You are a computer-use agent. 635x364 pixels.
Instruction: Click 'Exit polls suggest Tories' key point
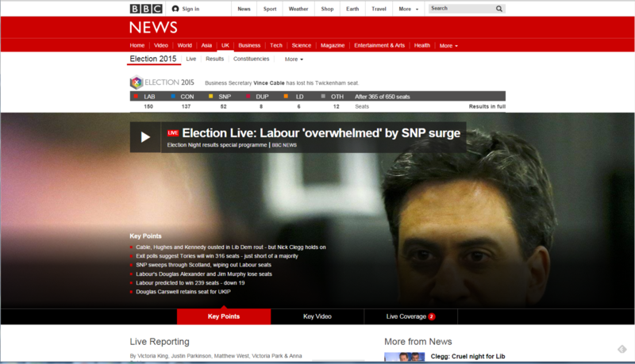click(x=217, y=256)
